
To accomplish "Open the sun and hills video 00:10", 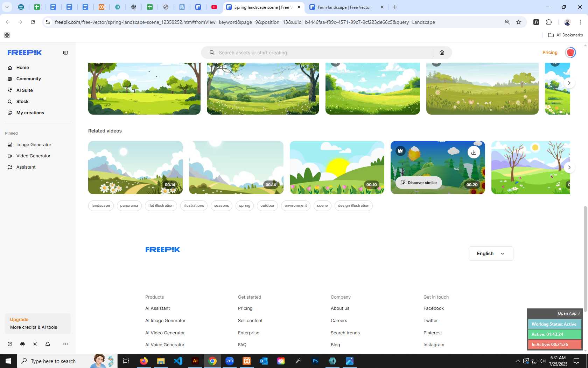I will tap(337, 168).
